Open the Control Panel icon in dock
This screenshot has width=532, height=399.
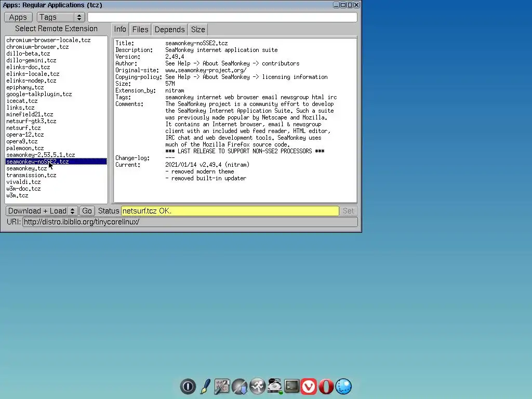coord(222,387)
